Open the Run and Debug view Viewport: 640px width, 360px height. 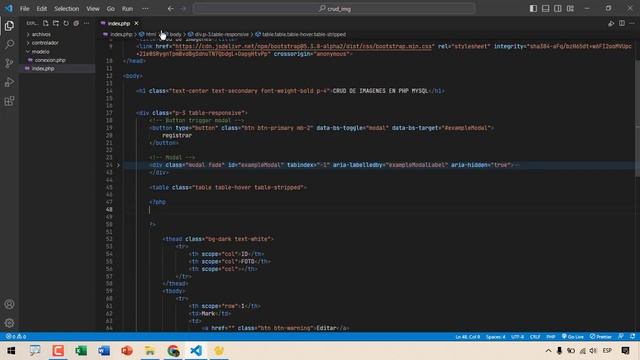pos(9,82)
